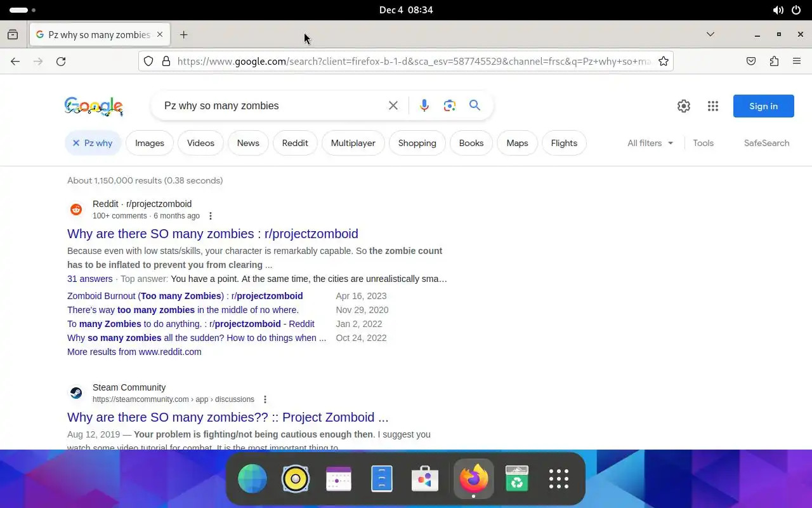Clear the search box with the X

click(x=393, y=106)
